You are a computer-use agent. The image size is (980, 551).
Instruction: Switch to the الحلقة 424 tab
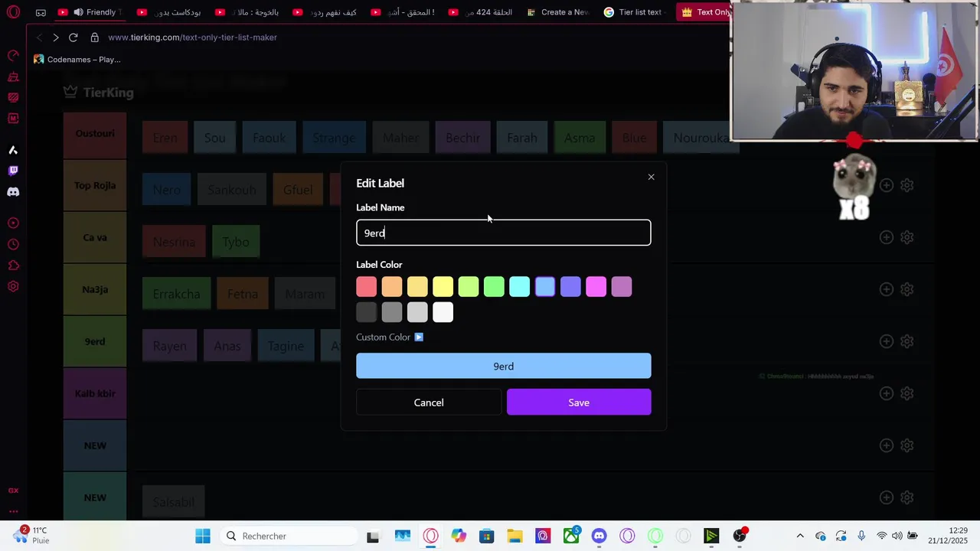pyautogui.click(x=480, y=12)
